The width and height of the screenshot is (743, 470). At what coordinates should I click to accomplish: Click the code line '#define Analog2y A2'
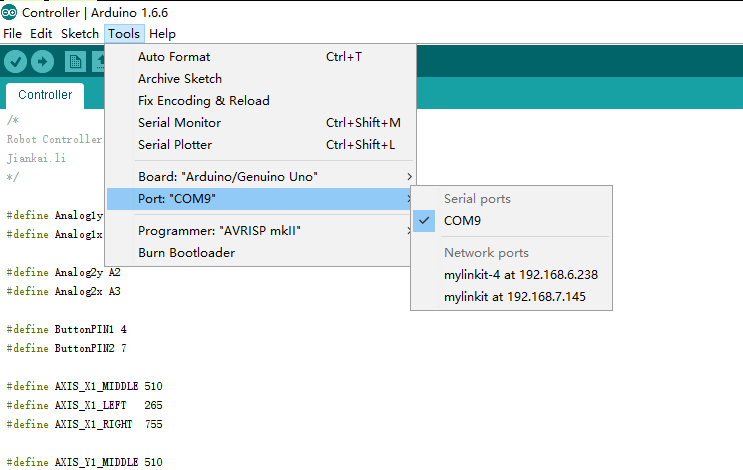[x=63, y=272]
